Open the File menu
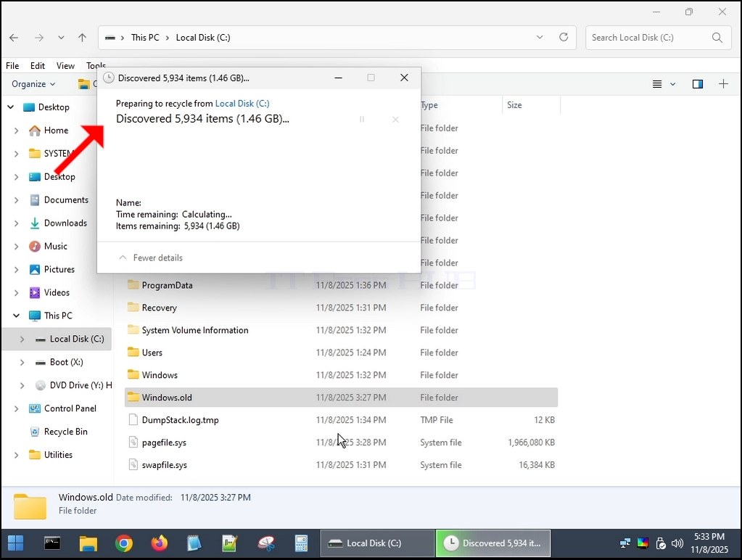742x560 pixels. [x=12, y=66]
